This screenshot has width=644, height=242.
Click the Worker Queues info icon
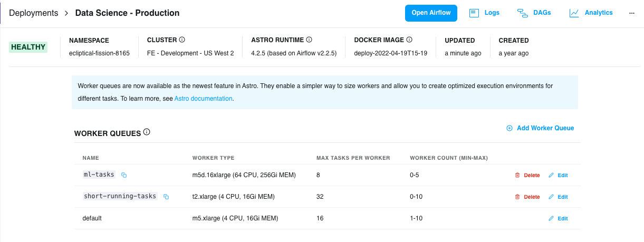click(147, 132)
